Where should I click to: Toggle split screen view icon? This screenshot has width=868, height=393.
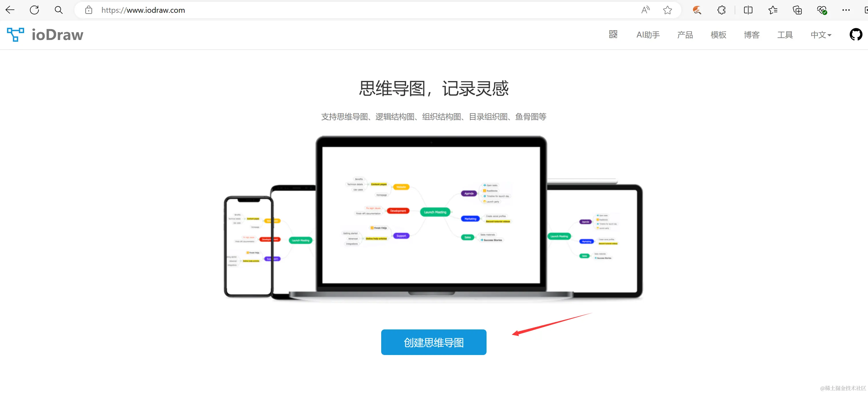[748, 10]
